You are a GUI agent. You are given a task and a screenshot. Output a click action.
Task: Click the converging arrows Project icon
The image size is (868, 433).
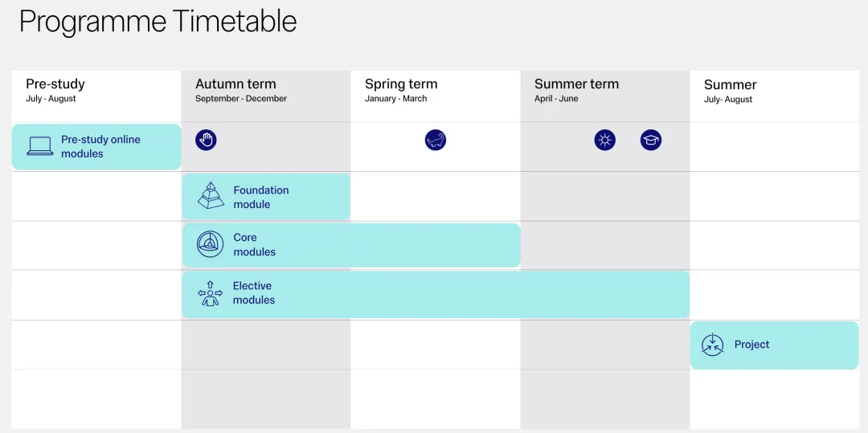[712, 344]
